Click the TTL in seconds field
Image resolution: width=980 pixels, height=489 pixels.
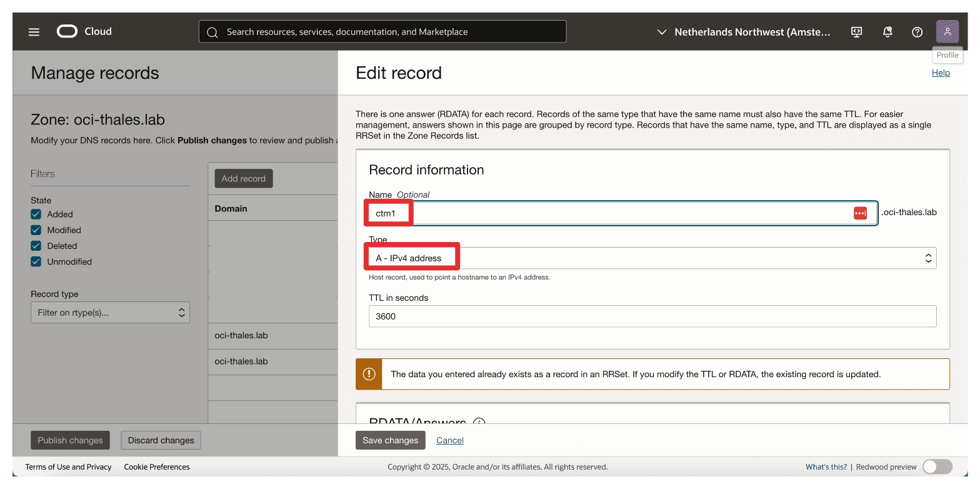(x=652, y=316)
